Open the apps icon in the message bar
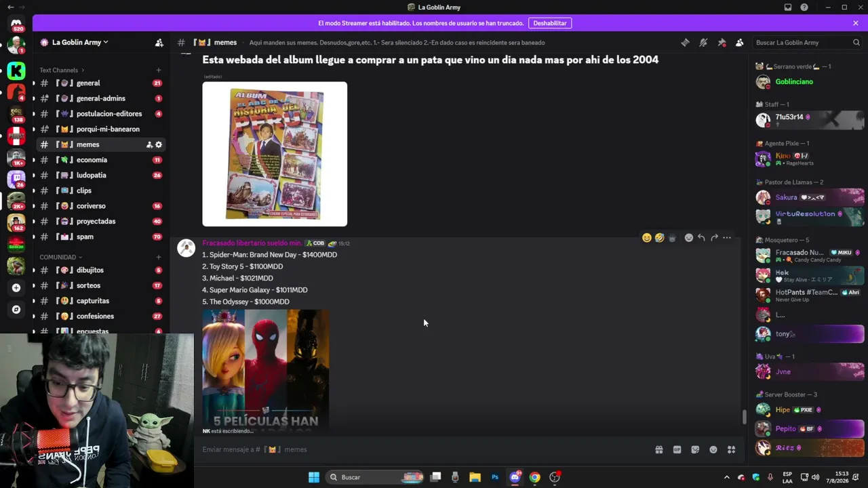This screenshot has width=868, height=488. coord(731,449)
